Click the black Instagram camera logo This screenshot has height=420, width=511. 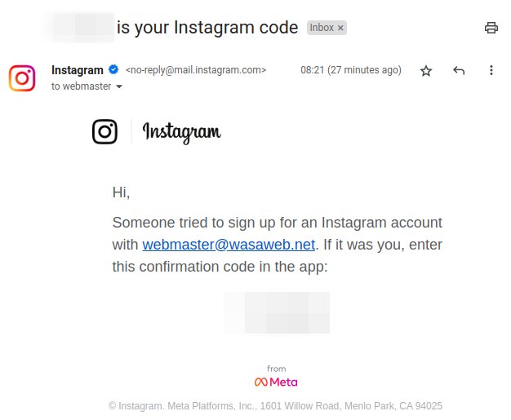point(104,131)
